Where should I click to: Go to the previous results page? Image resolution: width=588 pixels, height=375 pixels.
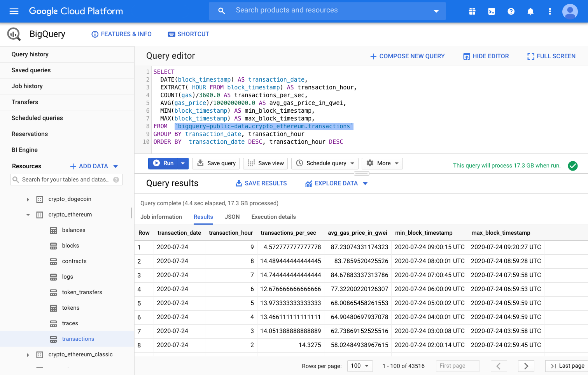(499, 366)
